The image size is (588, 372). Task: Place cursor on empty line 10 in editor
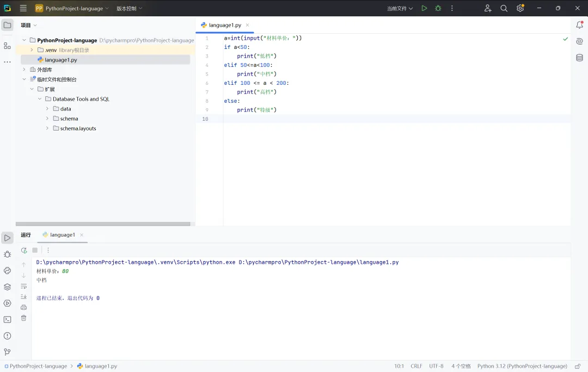click(397, 119)
